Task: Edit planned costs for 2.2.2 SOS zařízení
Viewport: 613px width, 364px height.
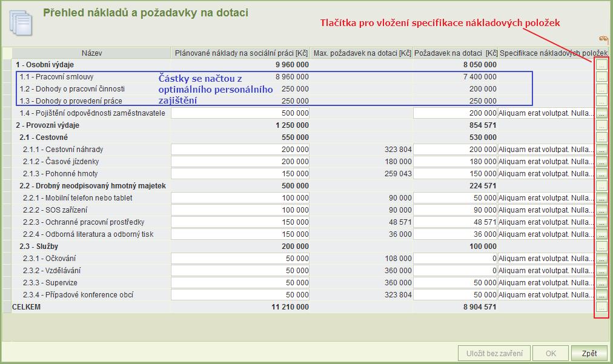Action: (240, 210)
